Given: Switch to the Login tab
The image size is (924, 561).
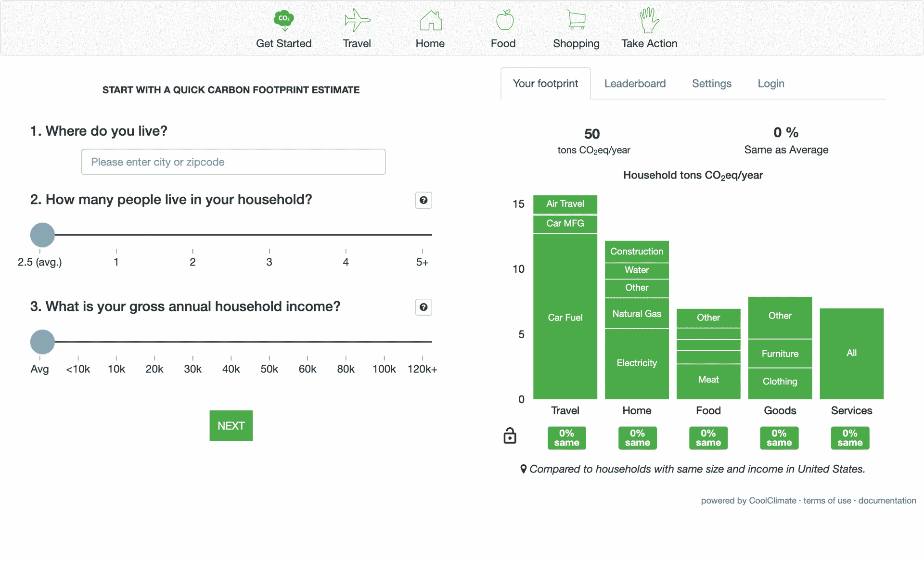Looking at the screenshot, I should tap(770, 83).
